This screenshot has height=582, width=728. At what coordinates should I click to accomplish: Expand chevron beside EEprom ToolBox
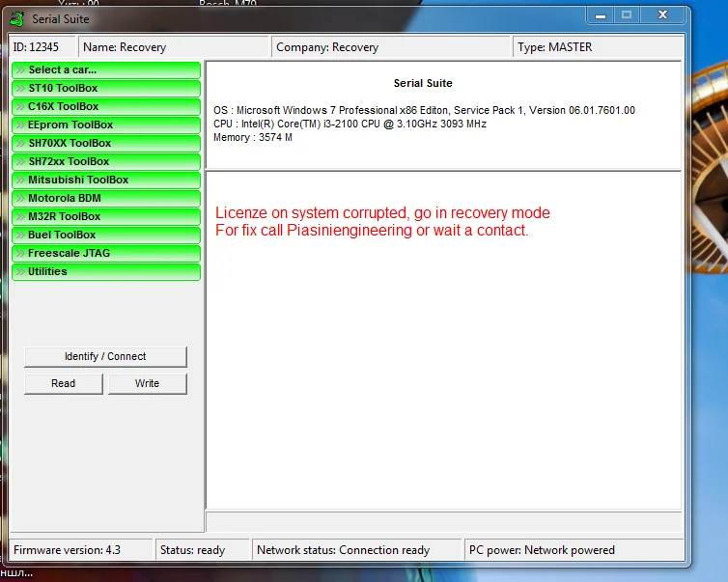(20, 125)
